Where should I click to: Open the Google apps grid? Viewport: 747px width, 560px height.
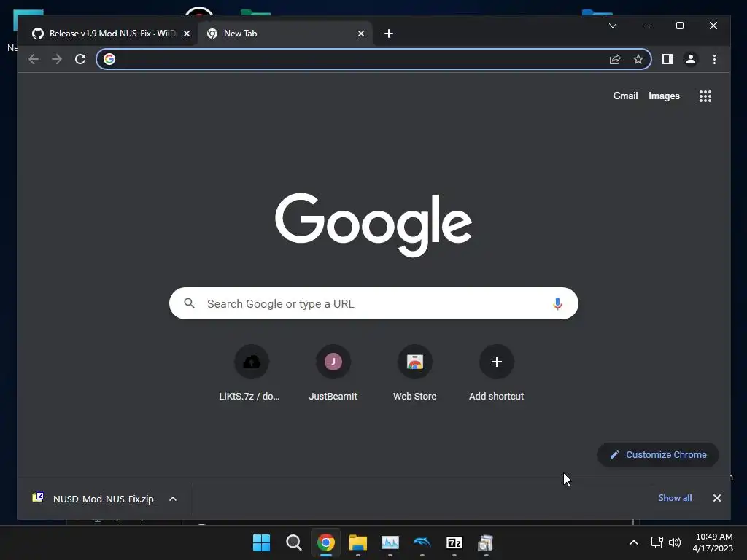[x=705, y=96]
